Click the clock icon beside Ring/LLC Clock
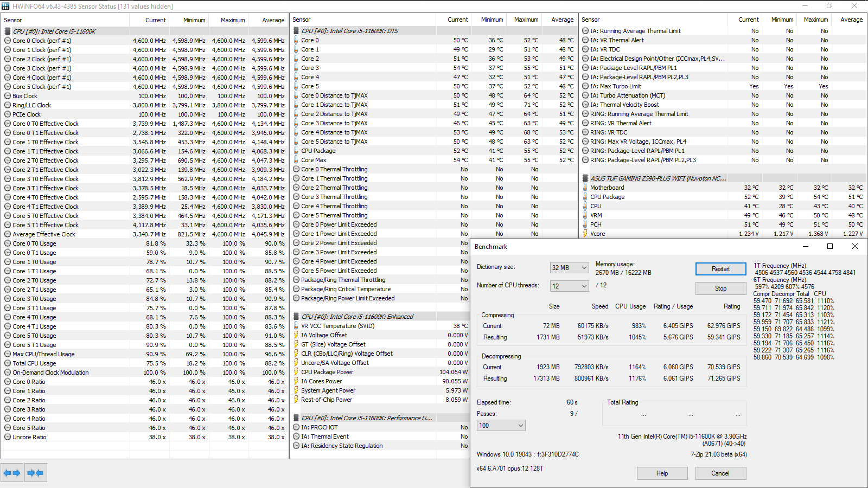Screen dimensions: 868x488 (x=8, y=105)
